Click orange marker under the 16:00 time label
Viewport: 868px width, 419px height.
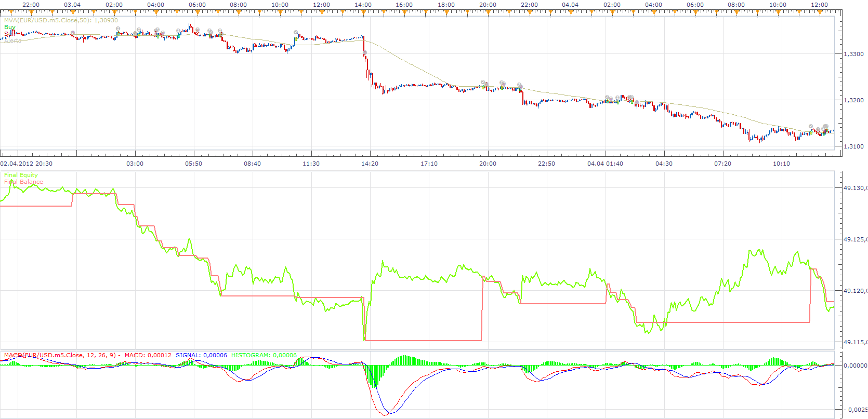coord(404,12)
